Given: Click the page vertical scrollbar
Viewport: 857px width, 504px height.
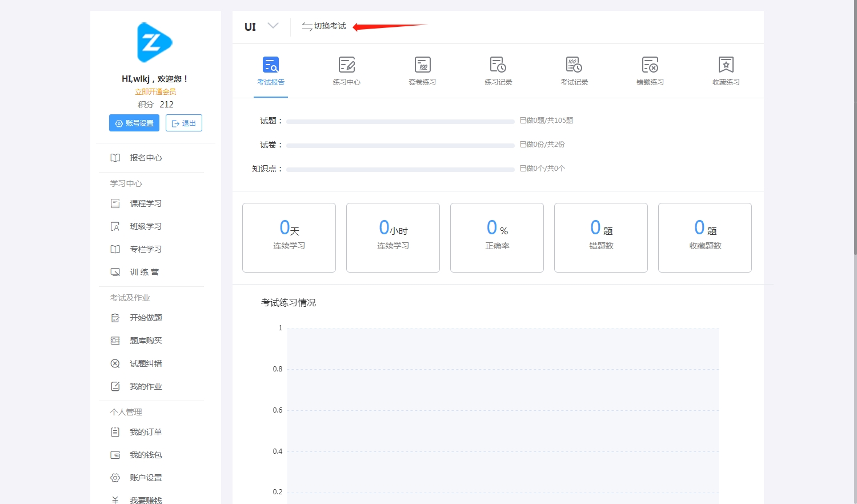Looking at the screenshot, I should pyautogui.click(x=855, y=127).
